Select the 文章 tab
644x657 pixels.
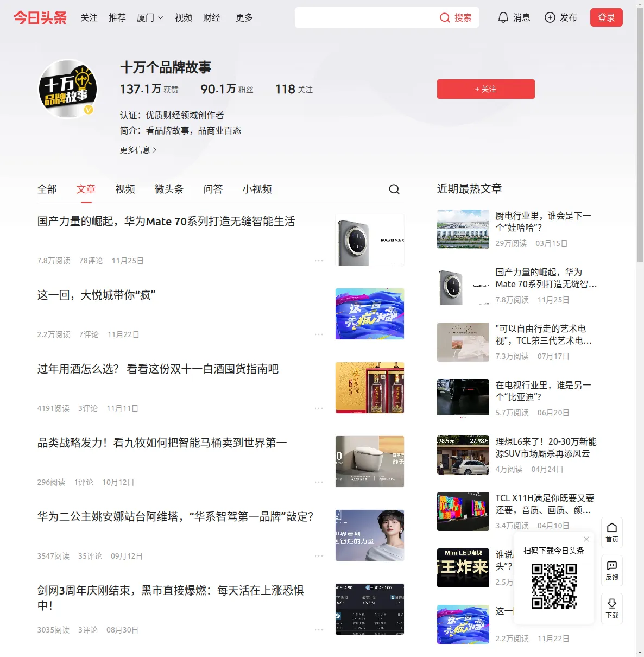click(x=86, y=189)
